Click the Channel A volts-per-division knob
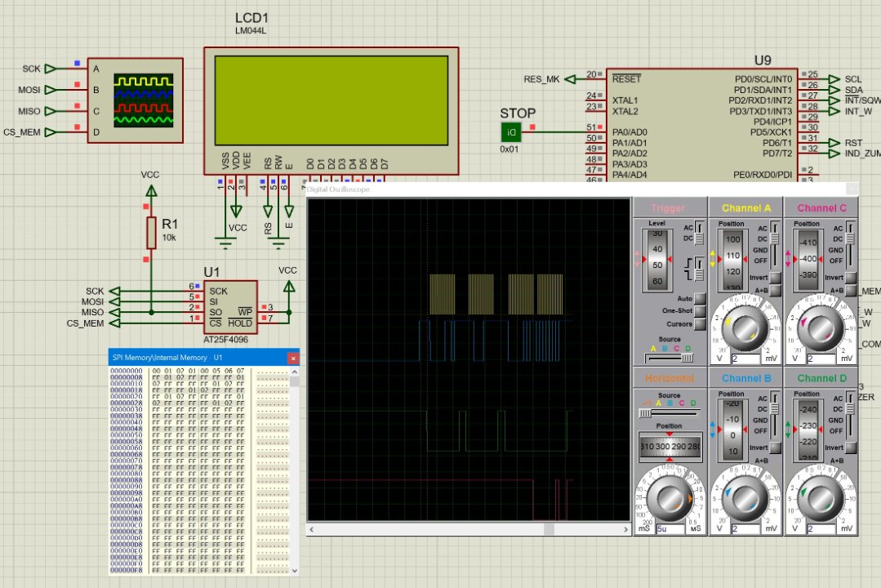This screenshot has width=881, height=588. click(745, 328)
